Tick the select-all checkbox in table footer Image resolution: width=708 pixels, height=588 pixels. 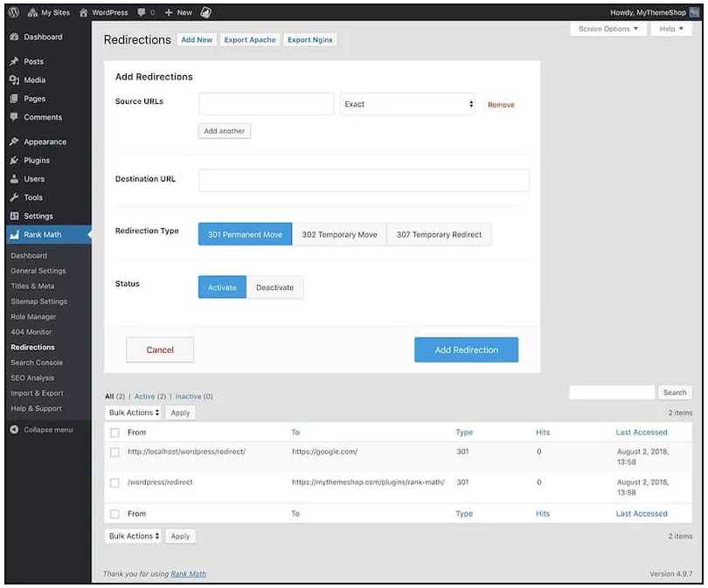pyautogui.click(x=115, y=514)
